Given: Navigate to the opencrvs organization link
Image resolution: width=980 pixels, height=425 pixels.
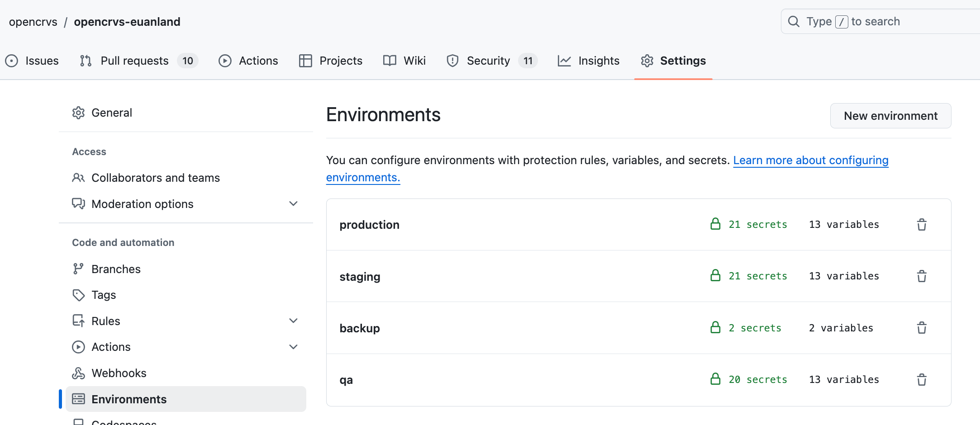Looking at the screenshot, I should point(33,22).
